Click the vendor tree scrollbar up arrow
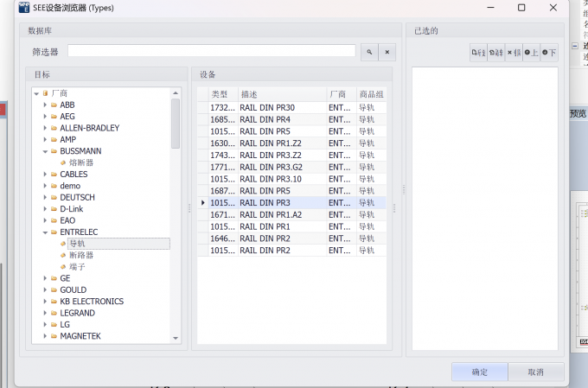 click(176, 93)
